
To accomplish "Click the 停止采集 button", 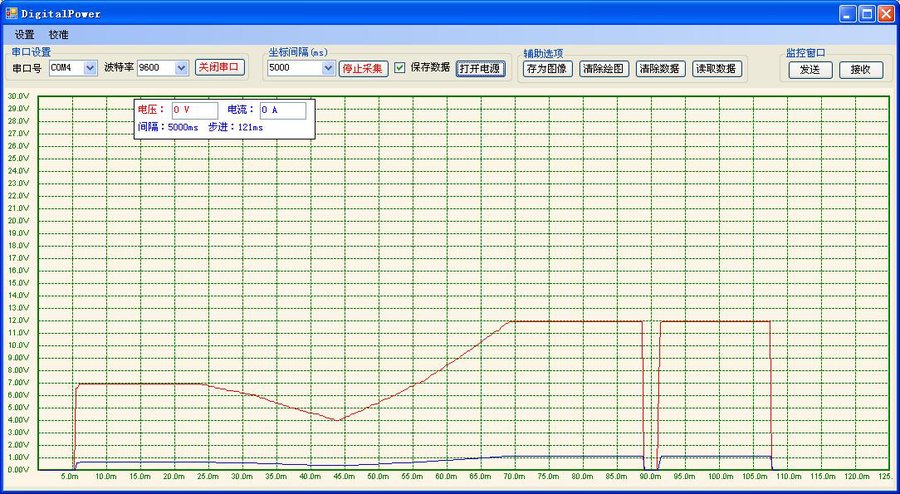I will 363,69.
